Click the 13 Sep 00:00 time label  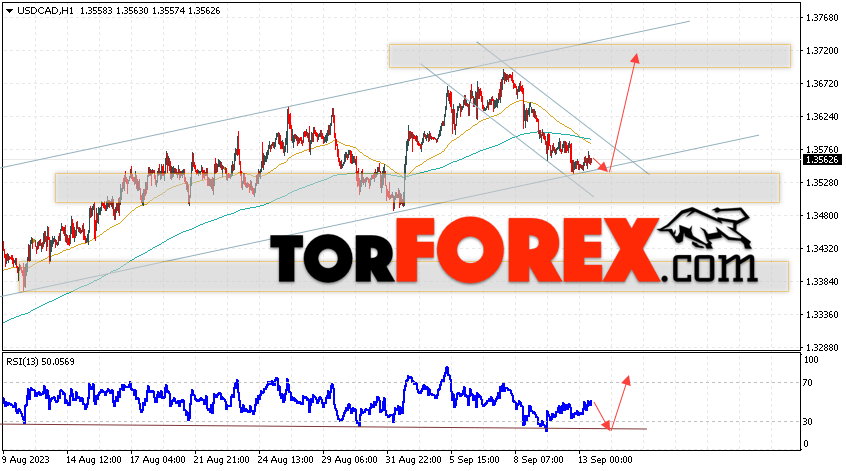tap(605, 460)
